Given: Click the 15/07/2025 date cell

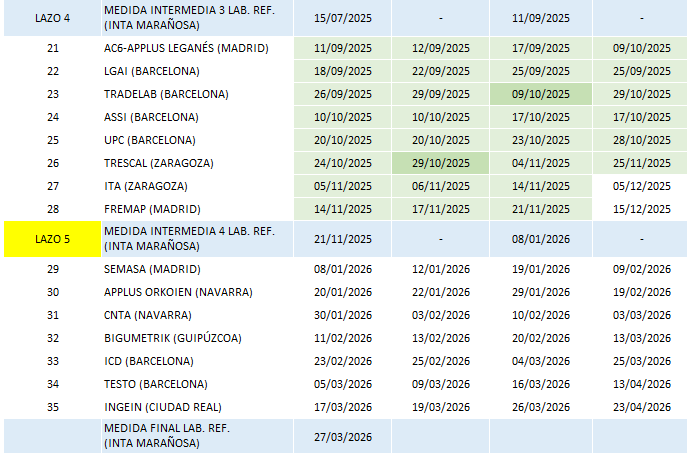Looking at the screenshot, I should point(342,18).
